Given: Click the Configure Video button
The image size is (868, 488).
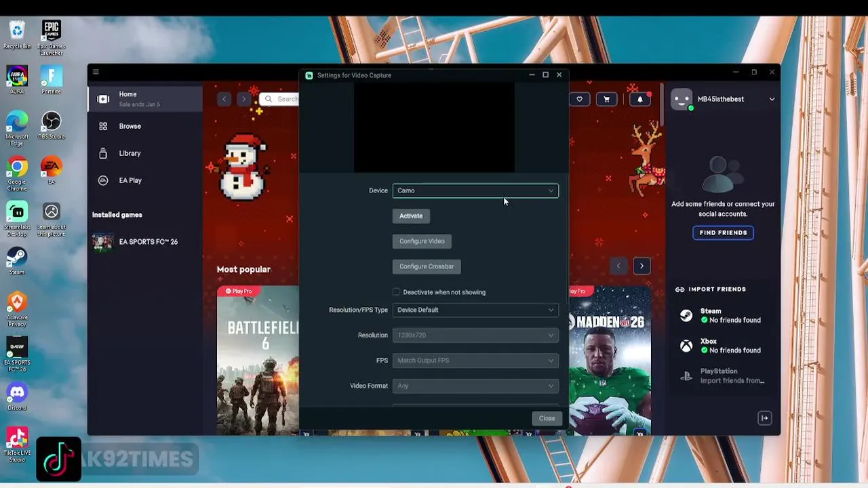Looking at the screenshot, I should [x=422, y=241].
